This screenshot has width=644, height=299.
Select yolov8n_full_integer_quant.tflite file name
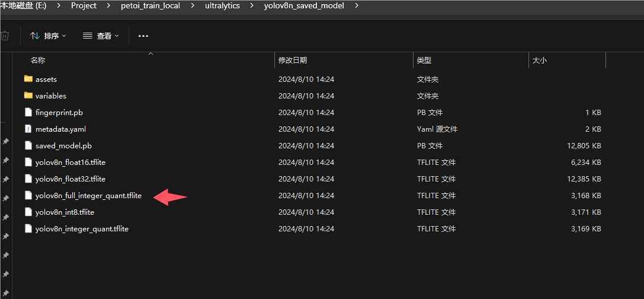[x=88, y=195]
